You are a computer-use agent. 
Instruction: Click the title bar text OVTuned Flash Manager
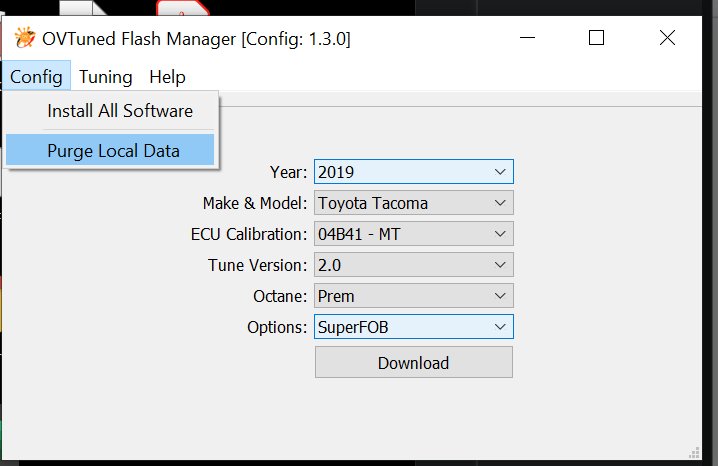tap(139, 39)
